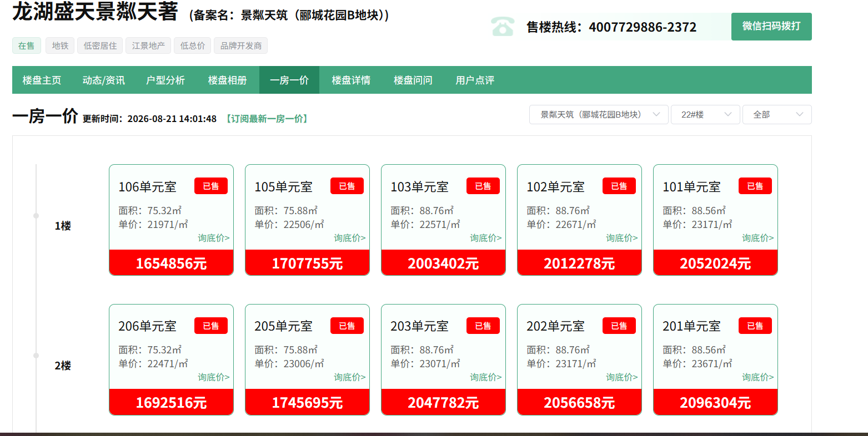View the 楼盘详情 tab
The image size is (868, 436).
(351, 80)
